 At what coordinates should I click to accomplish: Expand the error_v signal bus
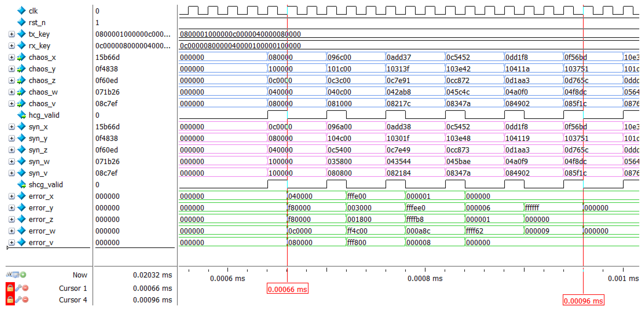12,242
